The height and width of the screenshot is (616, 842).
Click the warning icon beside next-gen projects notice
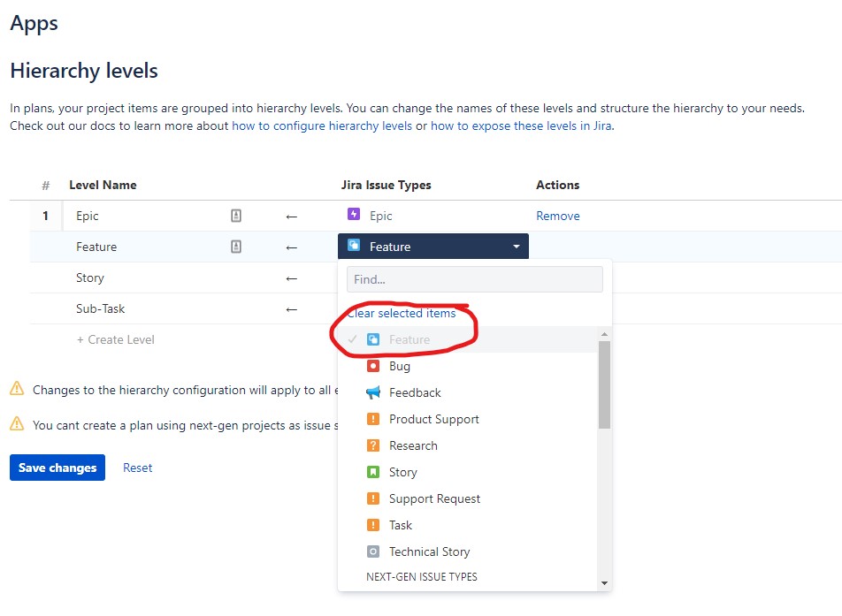coord(17,424)
